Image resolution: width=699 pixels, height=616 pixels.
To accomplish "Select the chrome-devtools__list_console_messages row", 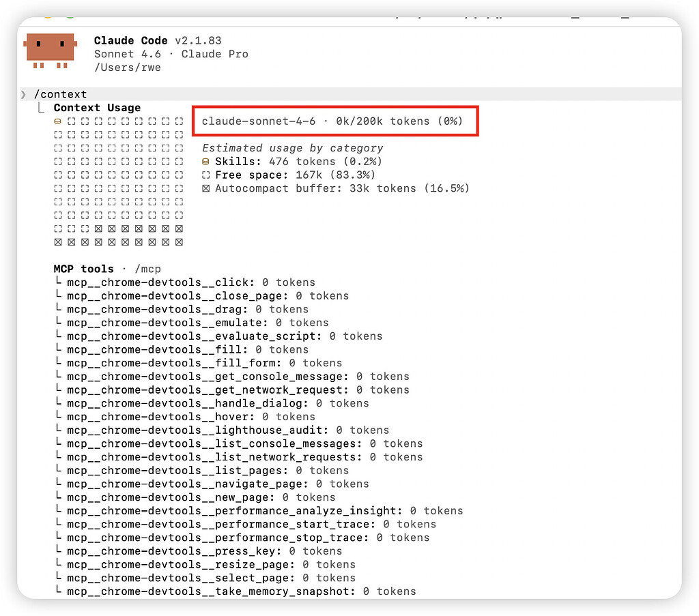I will point(239,443).
